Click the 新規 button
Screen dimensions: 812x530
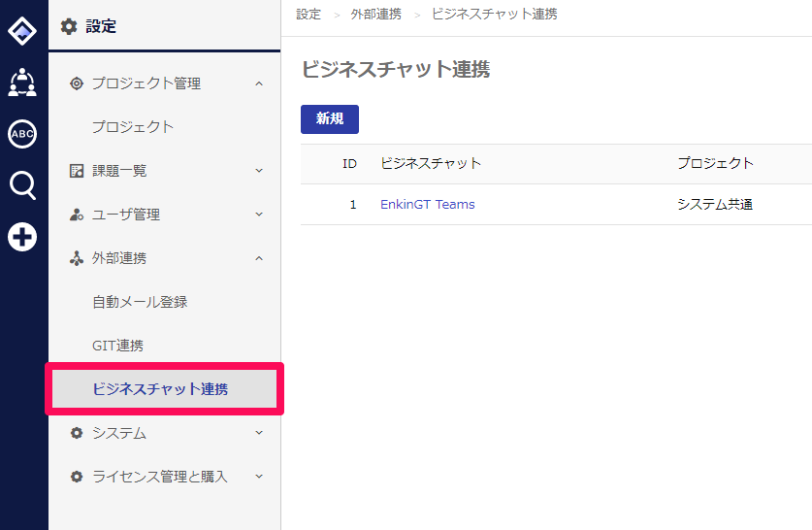click(330, 119)
